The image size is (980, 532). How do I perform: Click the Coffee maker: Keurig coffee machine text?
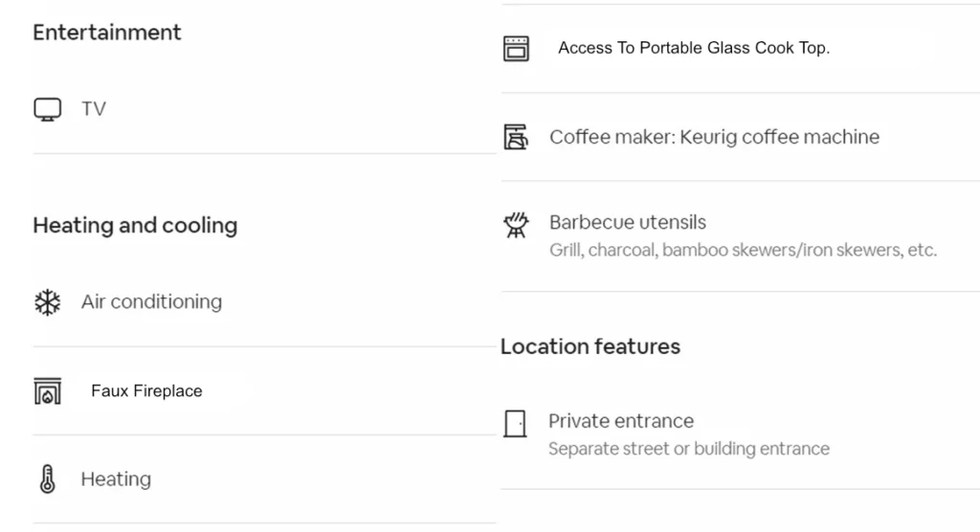click(x=714, y=137)
